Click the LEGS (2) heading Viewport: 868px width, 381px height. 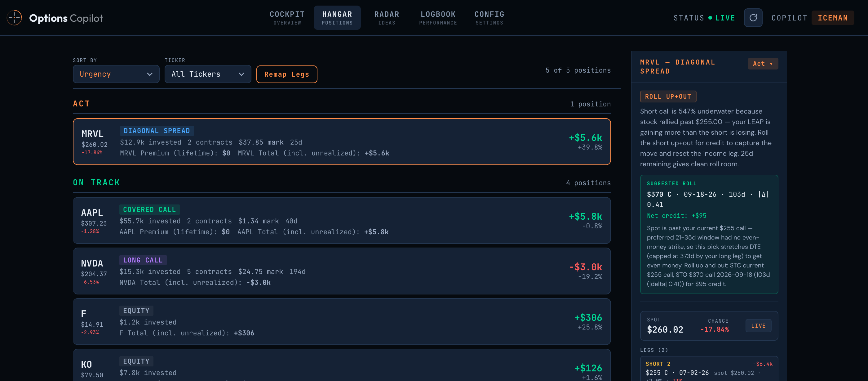654,350
